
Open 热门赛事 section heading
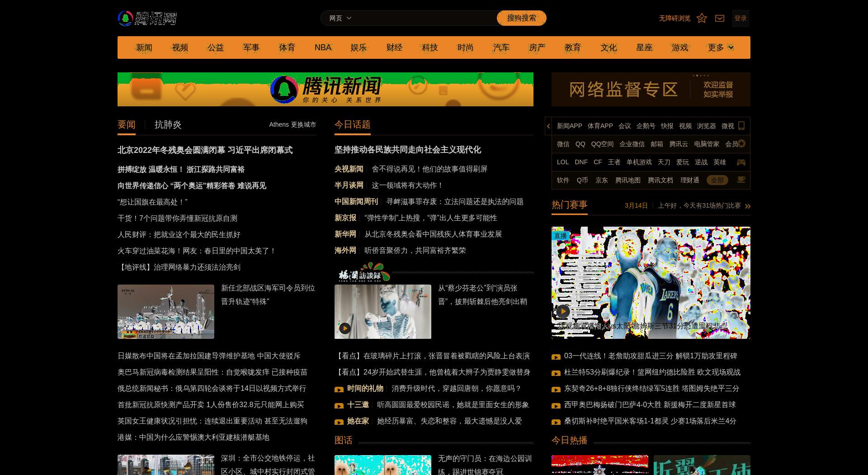[x=570, y=205]
